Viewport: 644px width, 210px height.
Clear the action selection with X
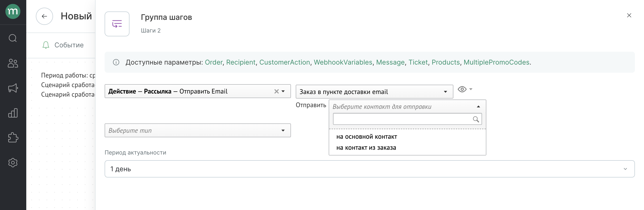pyautogui.click(x=276, y=91)
